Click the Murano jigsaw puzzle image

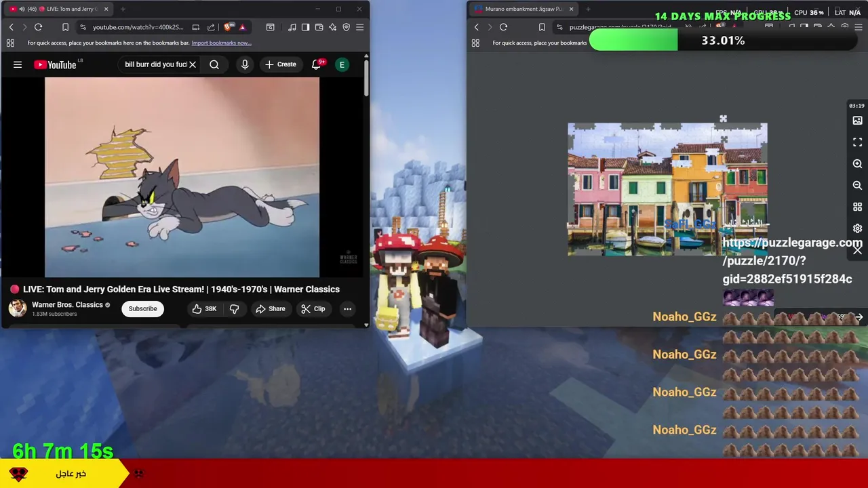pos(667,190)
